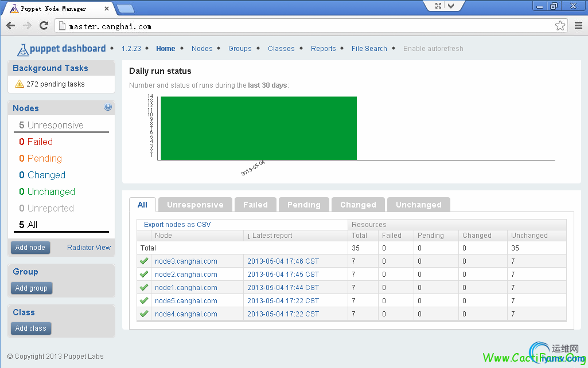
Task: Click Nodes sidebar heading
Action: tap(26, 108)
